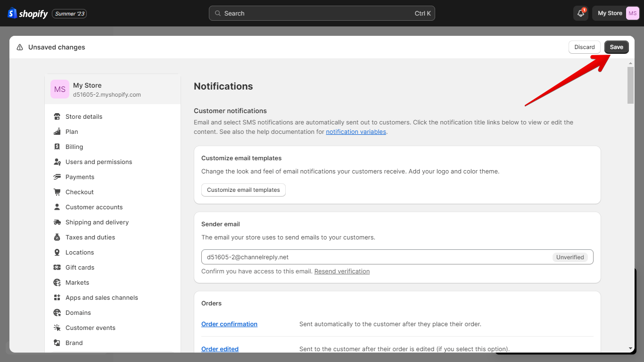Click the vertical scrollbar thumb
644x362 pixels.
point(631,85)
